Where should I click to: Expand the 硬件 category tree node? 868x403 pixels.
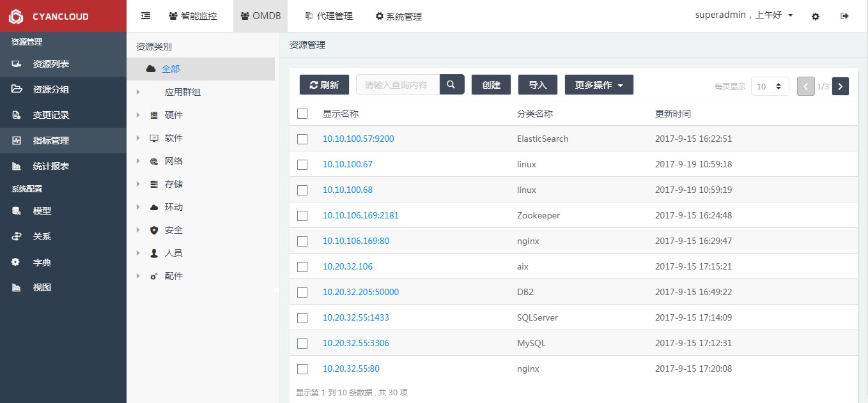[x=138, y=115]
